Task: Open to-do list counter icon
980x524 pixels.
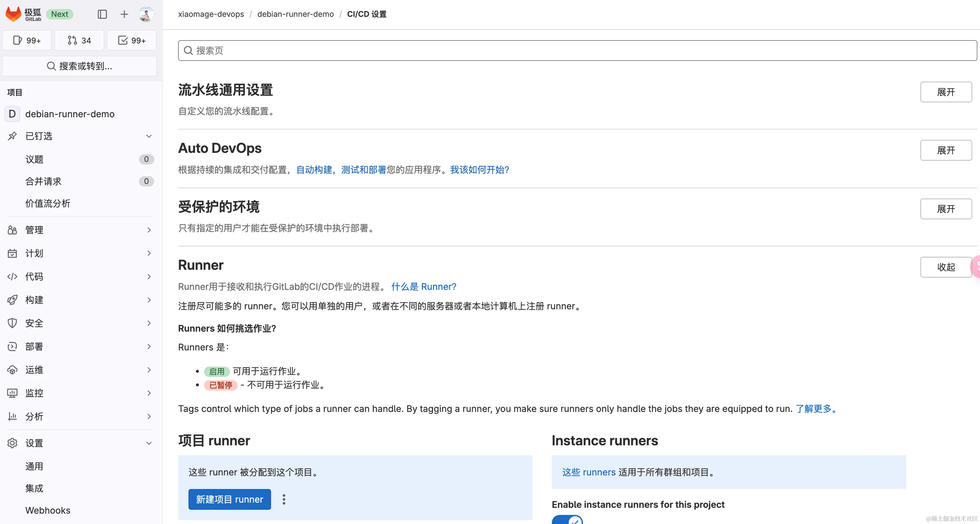Action: (x=132, y=40)
